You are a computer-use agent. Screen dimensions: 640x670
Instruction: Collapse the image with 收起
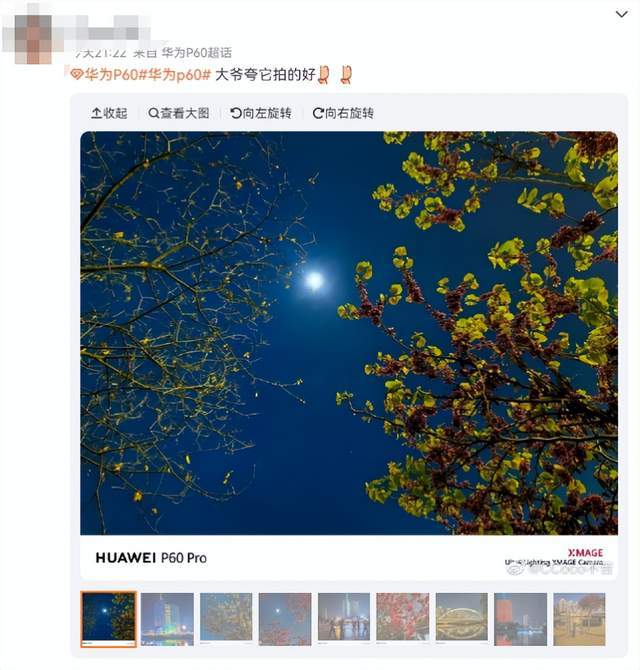click(109, 113)
